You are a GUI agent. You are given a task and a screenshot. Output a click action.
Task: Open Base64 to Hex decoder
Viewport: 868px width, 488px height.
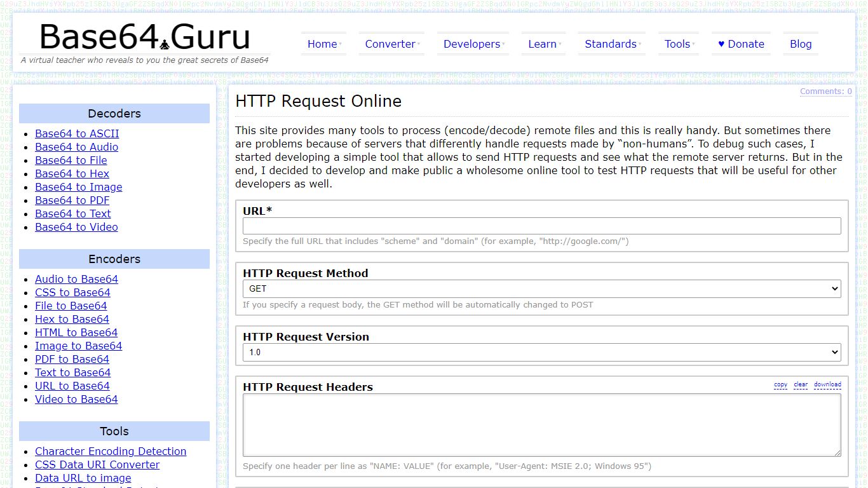click(72, 173)
